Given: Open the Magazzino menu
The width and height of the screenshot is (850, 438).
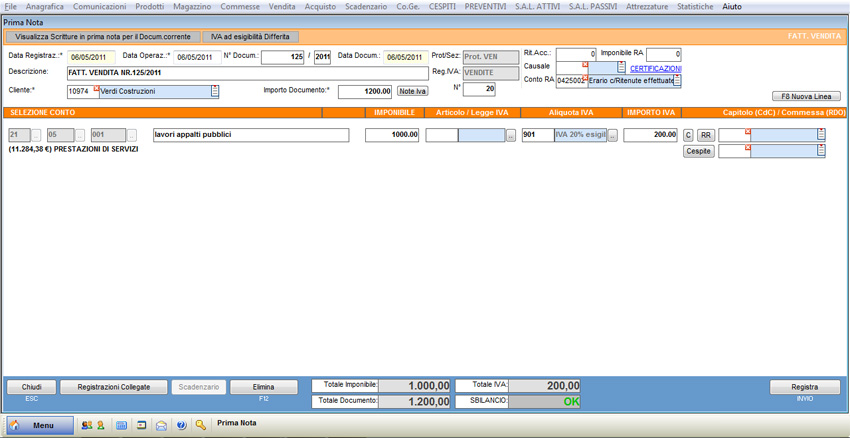Looking at the screenshot, I should (x=191, y=7).
